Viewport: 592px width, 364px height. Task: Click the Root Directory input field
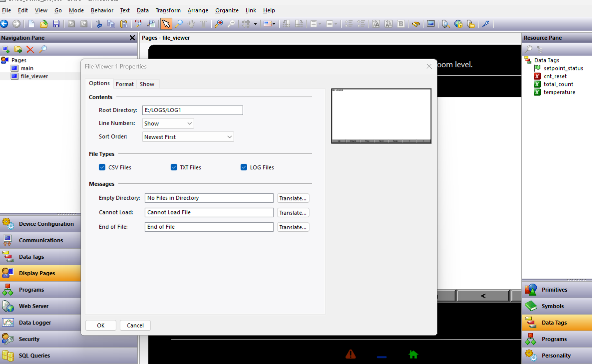click(x=192, y=110)
